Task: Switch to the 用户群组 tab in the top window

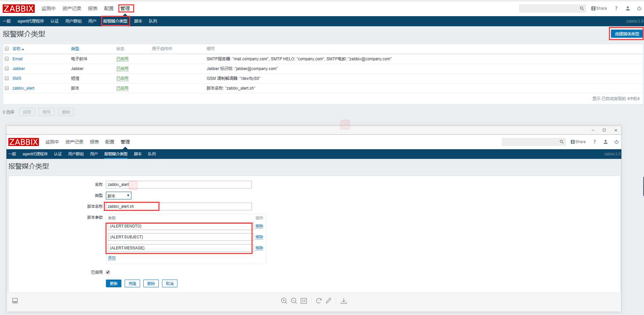Action: [x=74, y=21]
